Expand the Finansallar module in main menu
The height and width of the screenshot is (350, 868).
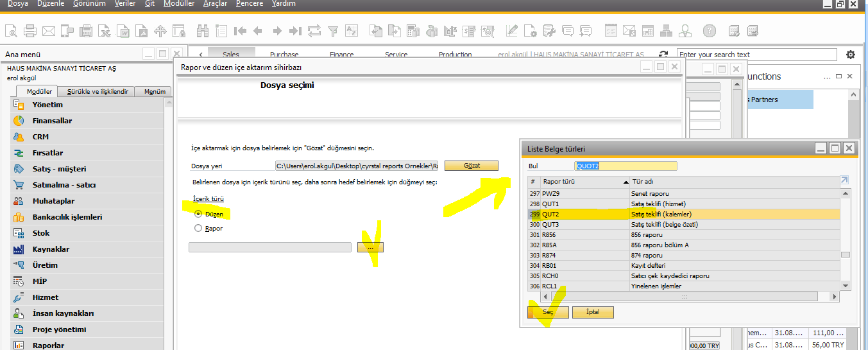pyautogui.click(x=52, y=121)
